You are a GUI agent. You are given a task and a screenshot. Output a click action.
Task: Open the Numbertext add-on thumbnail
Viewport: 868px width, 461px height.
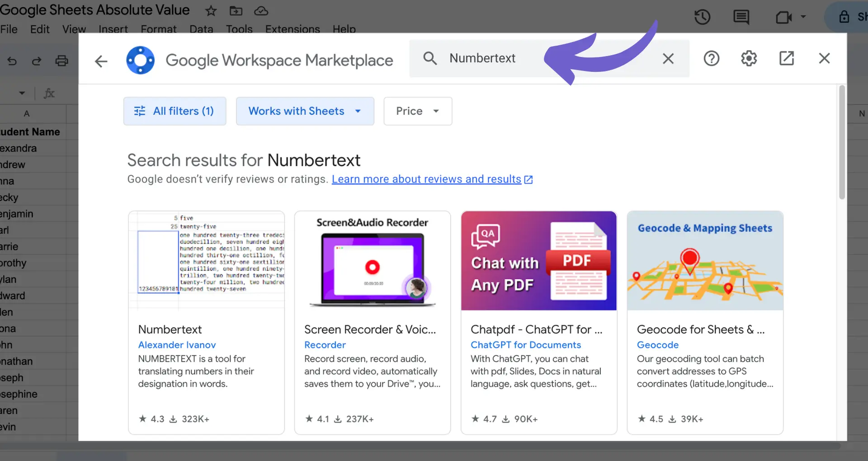207,261
